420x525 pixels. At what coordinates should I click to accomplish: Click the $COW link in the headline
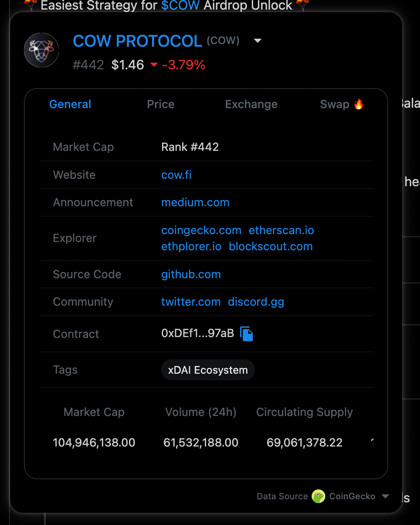click(181, 6)
